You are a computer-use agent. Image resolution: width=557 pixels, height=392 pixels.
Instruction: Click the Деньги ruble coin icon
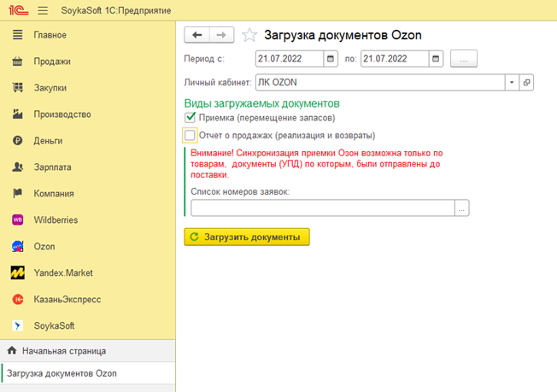(x=17, y=141)
